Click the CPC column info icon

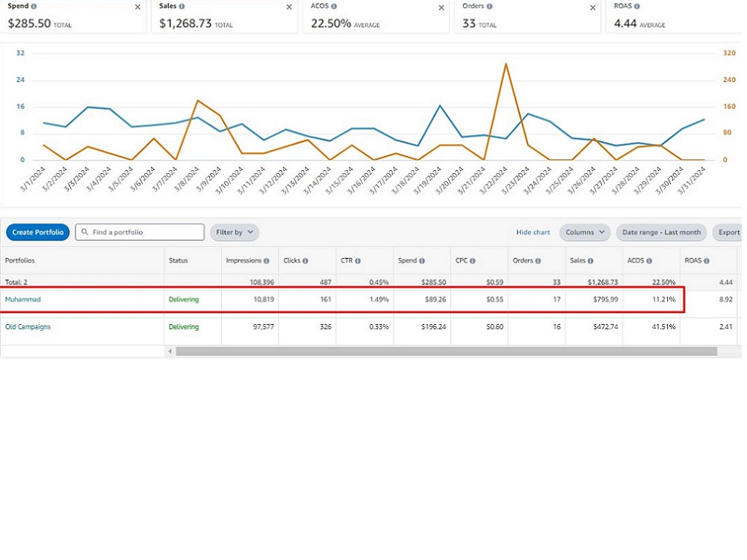point(473,261)
